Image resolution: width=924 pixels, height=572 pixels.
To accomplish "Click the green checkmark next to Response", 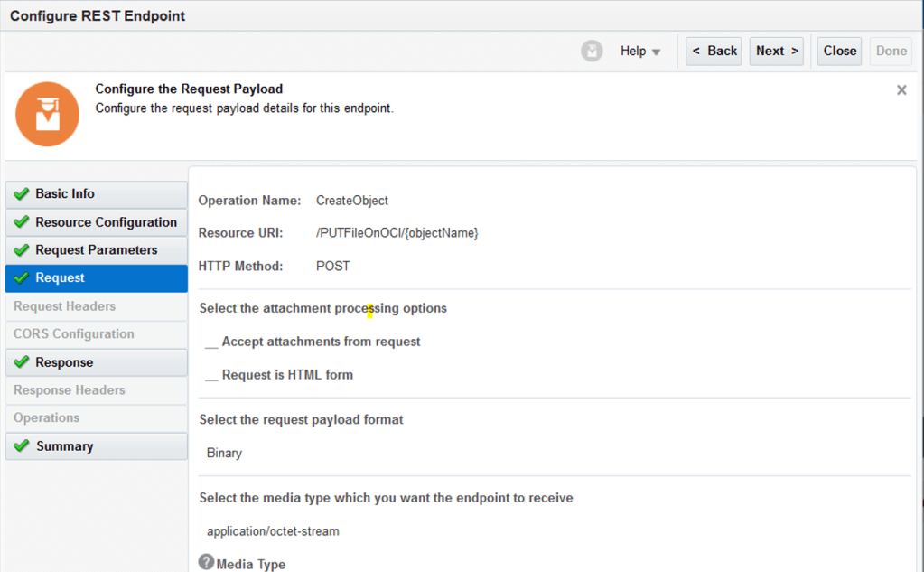I will (x=22, y=362).
